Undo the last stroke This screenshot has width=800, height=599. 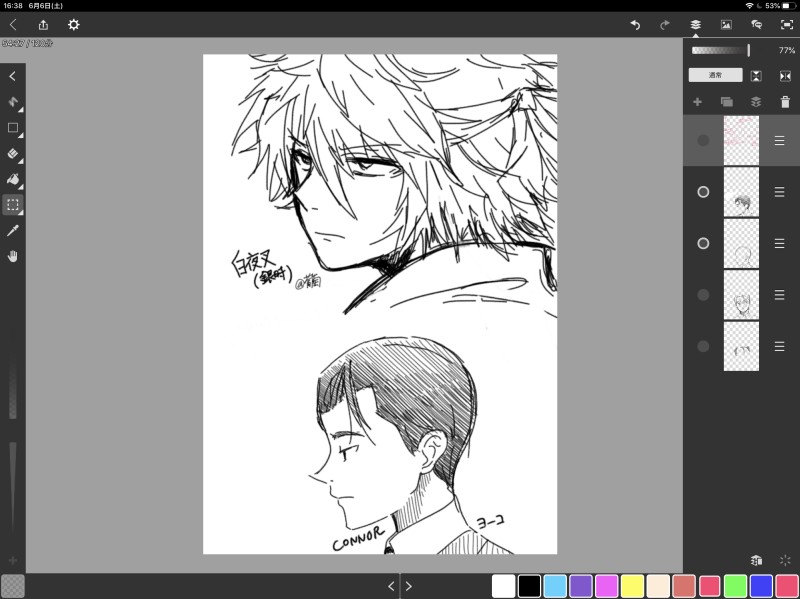pos(635,24)
